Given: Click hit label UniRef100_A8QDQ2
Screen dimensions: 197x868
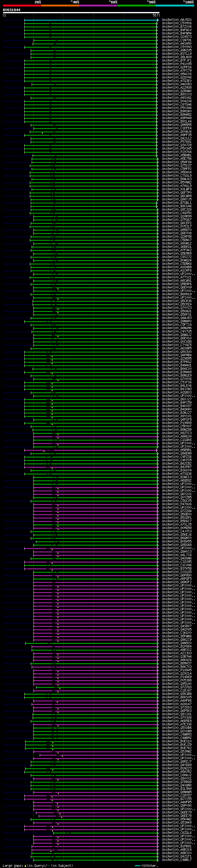Looking at the screenshot, I should 176,481.
